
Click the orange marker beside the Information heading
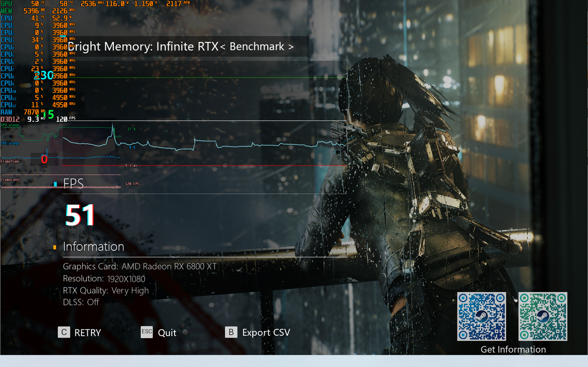tap(55, 247)
